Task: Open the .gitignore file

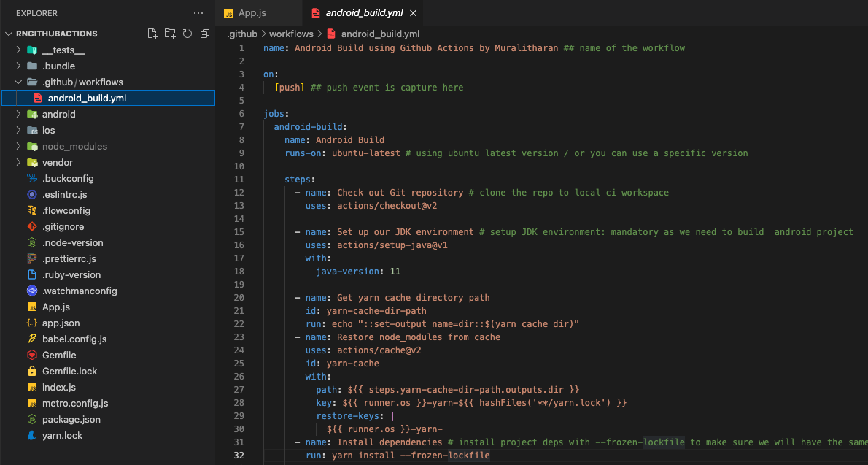Action: 109,227
